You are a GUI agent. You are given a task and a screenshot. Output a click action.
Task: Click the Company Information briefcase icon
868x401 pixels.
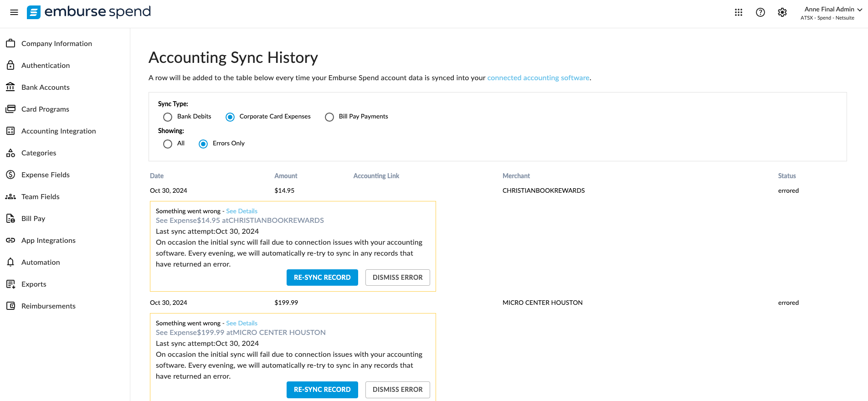point(10,43)
